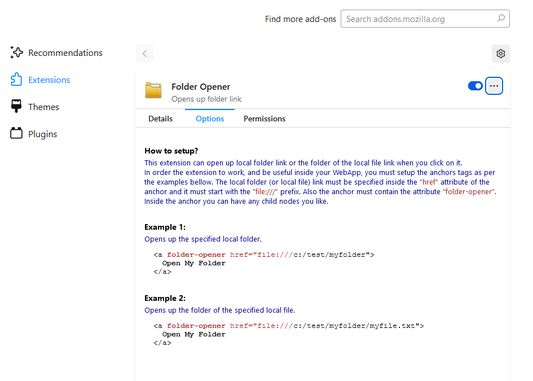Click the Themes paintbrush icon
This screenshot has width=533, height=381.
(x=16, y=106)
